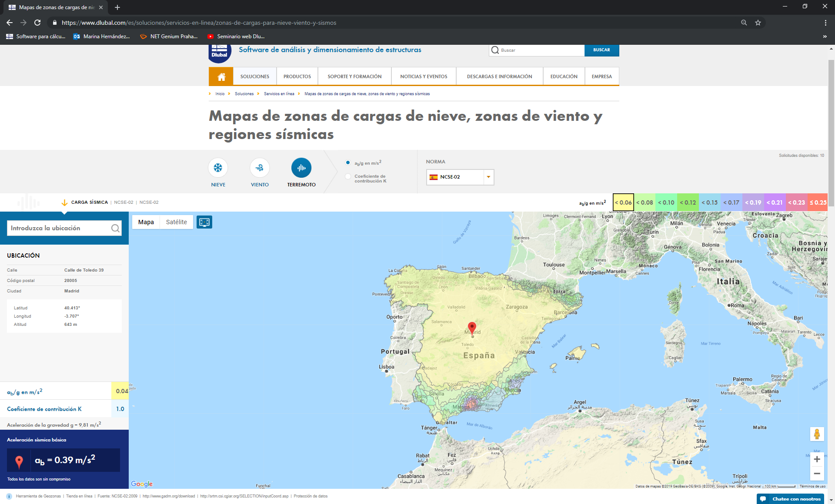Viewport: 835px width, 504px height.
Task: Zoom in using the map plus icon
Action: (x=818, y=459)
